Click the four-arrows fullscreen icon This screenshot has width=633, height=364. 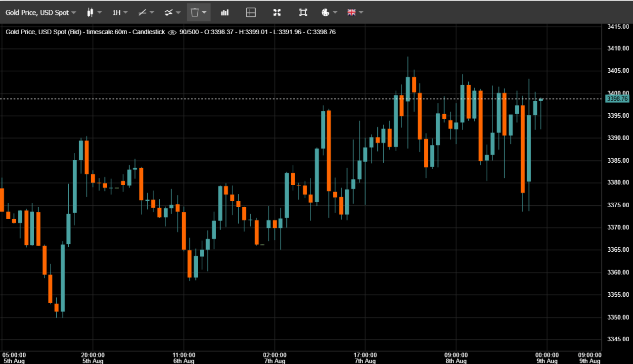pos(277,12)
